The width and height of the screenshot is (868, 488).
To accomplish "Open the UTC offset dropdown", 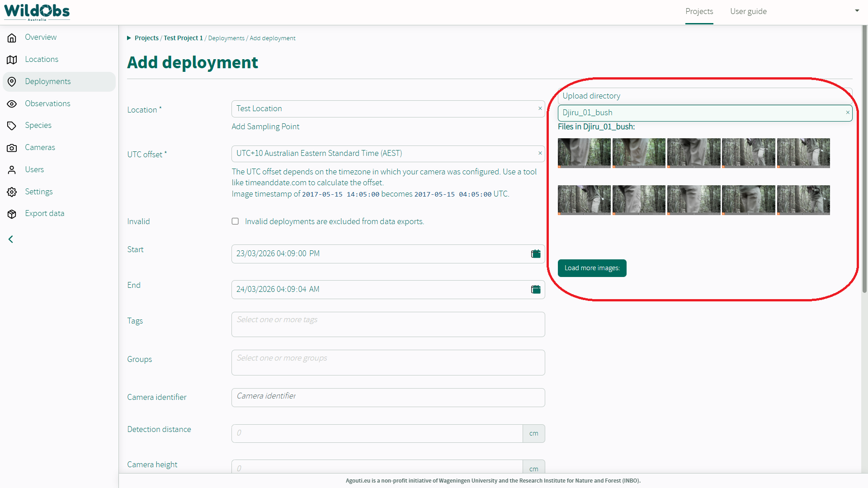I will 384,154.
